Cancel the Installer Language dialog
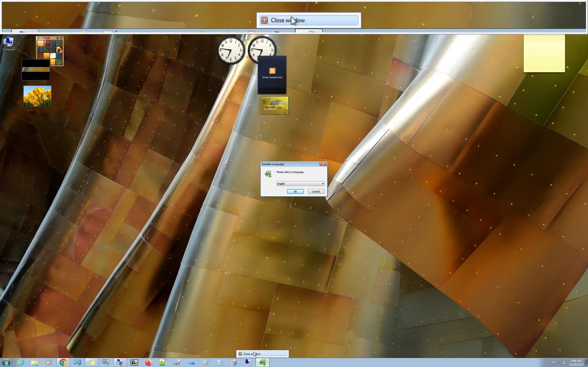The height and width of the screenshot is (367, 588). click(x=316, y=192)
